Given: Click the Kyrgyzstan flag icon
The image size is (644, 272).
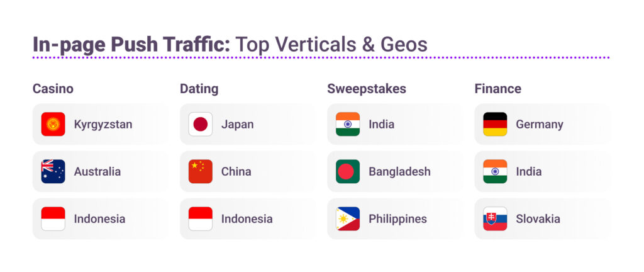Looking at the screenshot, I should [53, 124].
